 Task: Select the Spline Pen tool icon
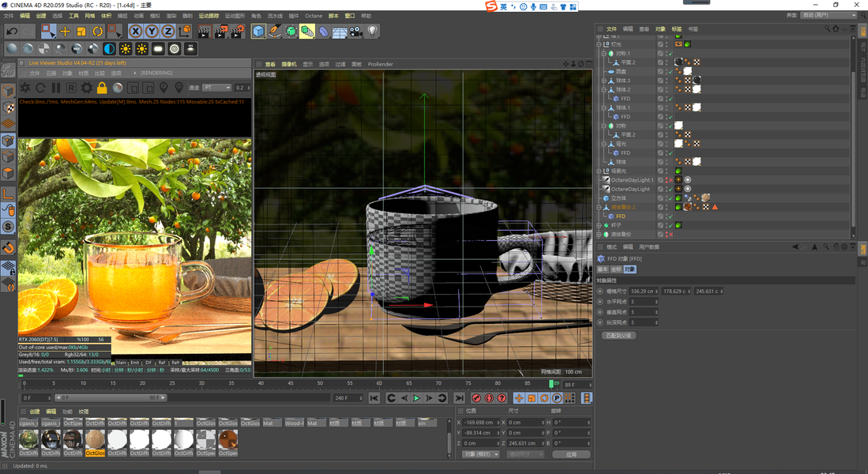[x=275, y=32]
